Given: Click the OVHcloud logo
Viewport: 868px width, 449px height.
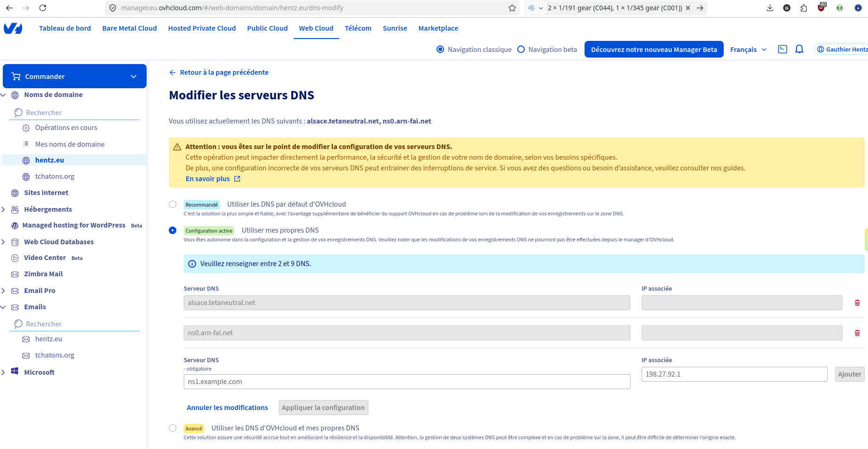Looking at the screenshot, I should pyautogui.click(x=13, y=28).
